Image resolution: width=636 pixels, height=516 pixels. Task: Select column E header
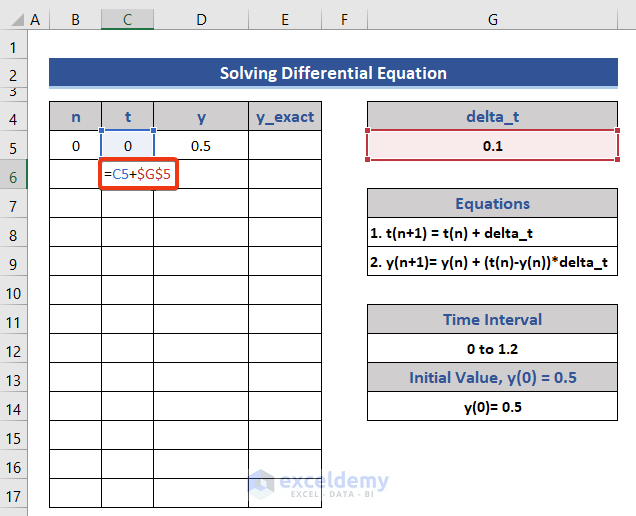pyautogui.click(x=285, y=19)
